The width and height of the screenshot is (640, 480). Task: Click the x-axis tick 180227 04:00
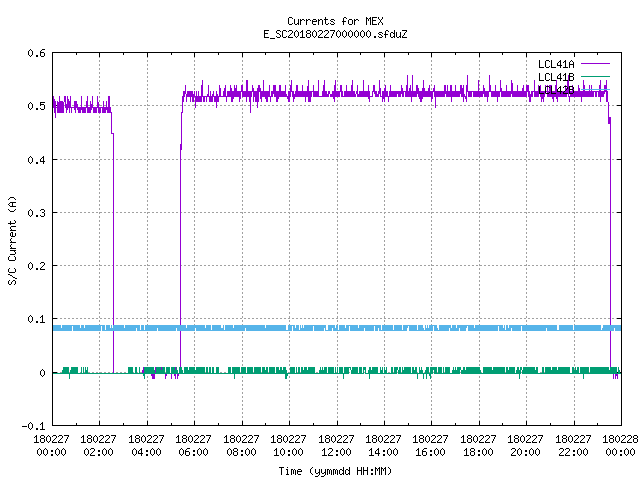pyautogui.click(x=146, y=445)
